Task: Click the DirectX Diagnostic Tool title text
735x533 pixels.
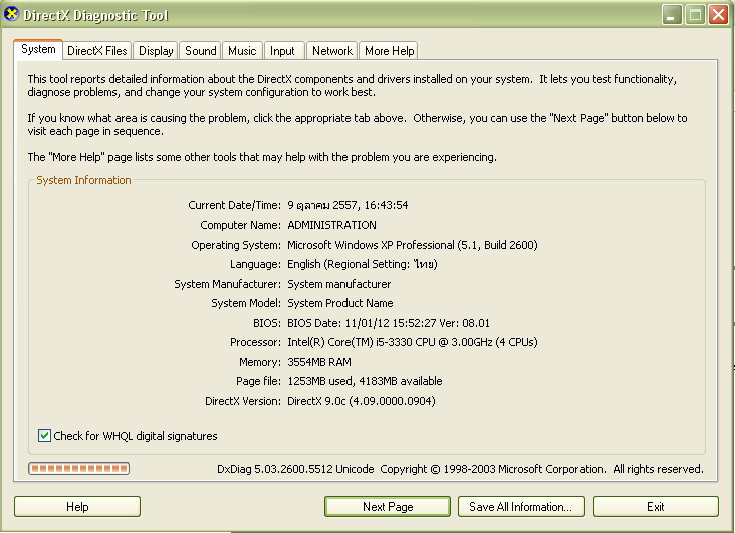Action: [x=96, y=15]
